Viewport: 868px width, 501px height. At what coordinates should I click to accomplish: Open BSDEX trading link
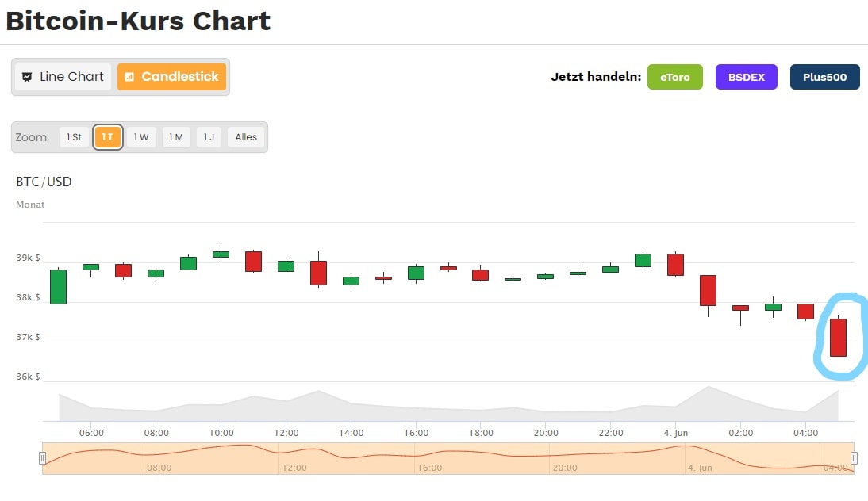coord(747,77)
